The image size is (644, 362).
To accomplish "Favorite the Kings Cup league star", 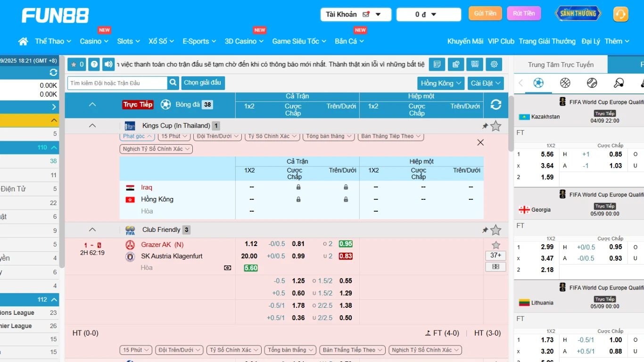I will pos(495,126).
